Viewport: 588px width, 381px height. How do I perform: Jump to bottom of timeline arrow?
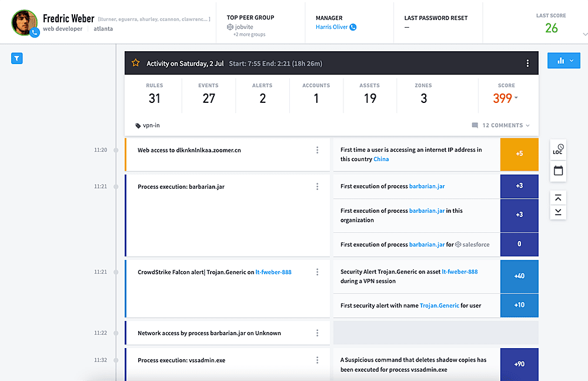coord(558,212)
